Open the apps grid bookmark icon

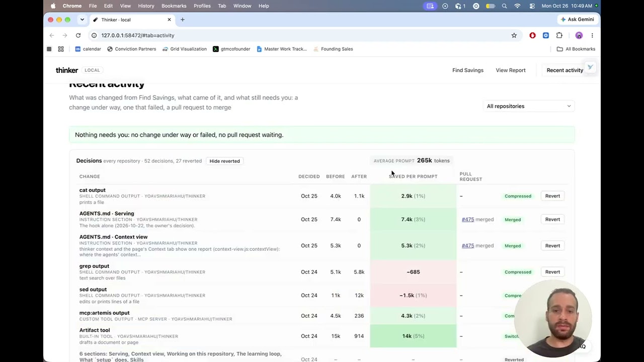[61, 49]
